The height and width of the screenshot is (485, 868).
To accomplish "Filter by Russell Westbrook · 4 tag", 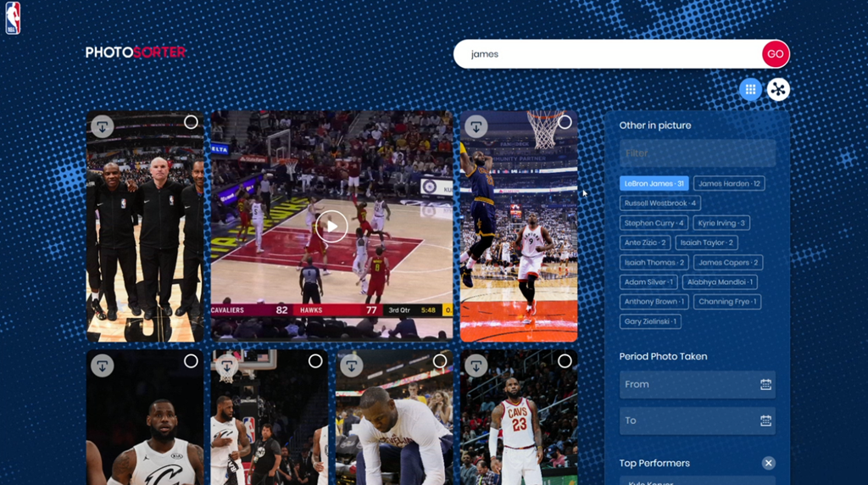I will [x=659, y=203].
